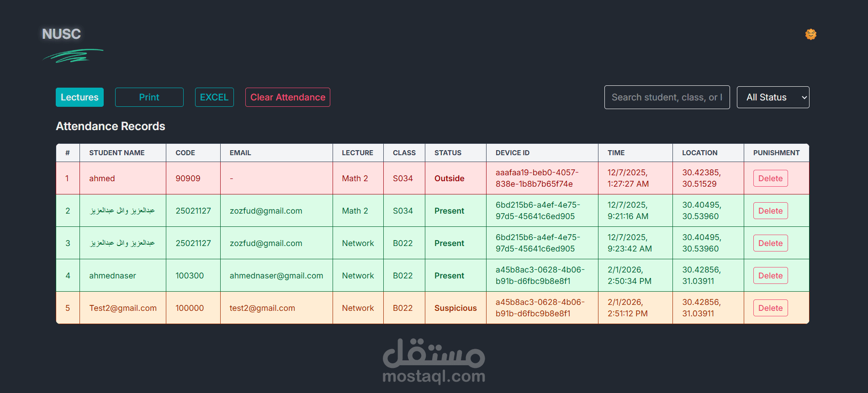Screen dimensions: 868x393
Task: Export records with EXCEL button
Action: pos(214,97)
